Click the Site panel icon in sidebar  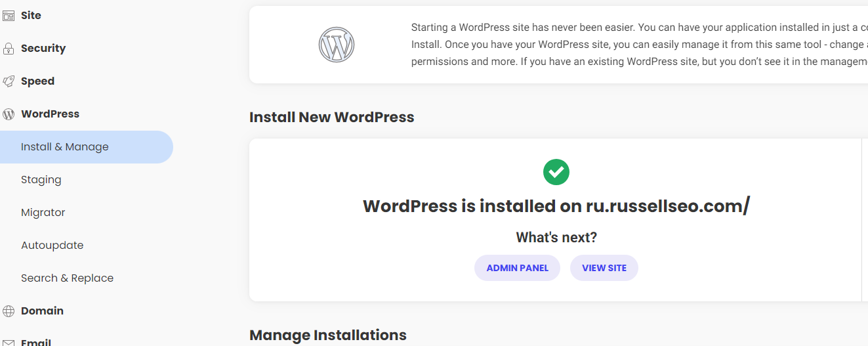9,16
